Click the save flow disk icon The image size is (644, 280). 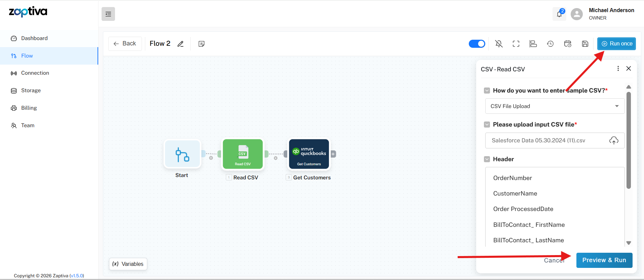pos(585,44)
